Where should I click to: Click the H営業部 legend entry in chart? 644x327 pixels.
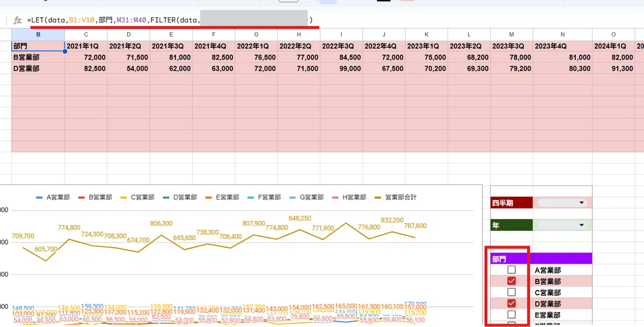point(349,197)
